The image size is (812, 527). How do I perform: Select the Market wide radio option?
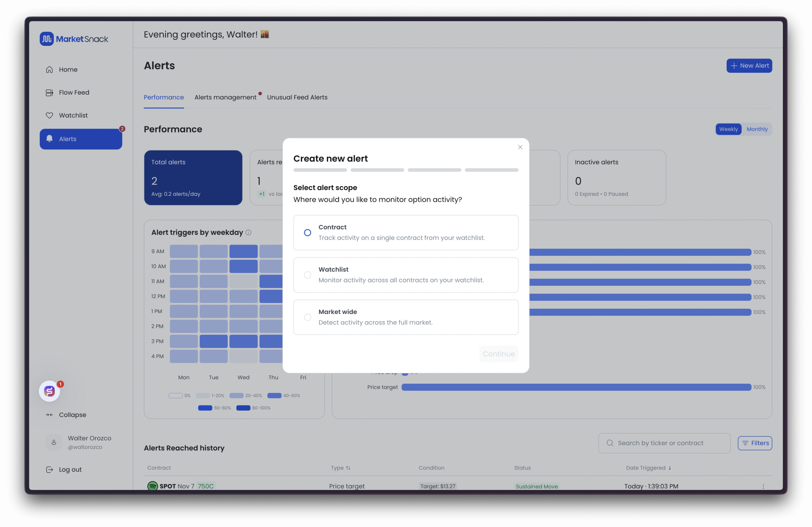(307, 317)
